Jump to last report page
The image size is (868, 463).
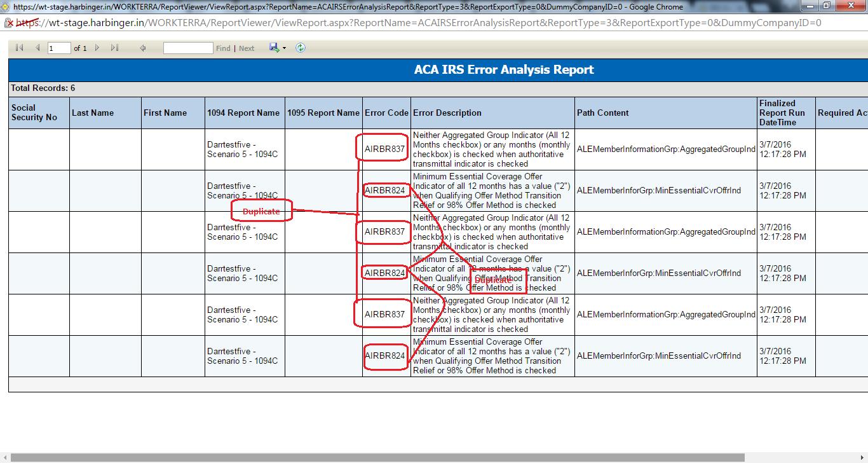click(x=115, y=48)
